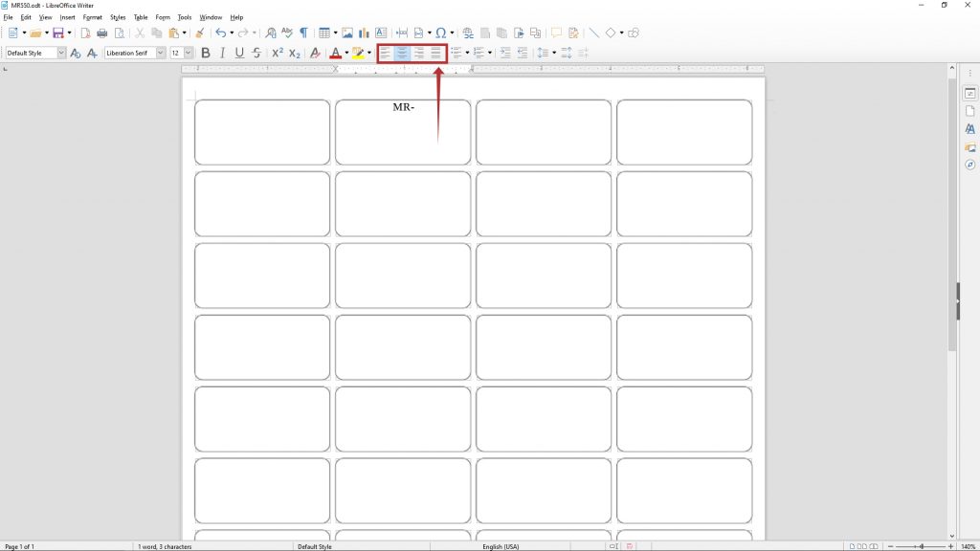Click the Basic Shapes diamond icon

tap(611, 33)
